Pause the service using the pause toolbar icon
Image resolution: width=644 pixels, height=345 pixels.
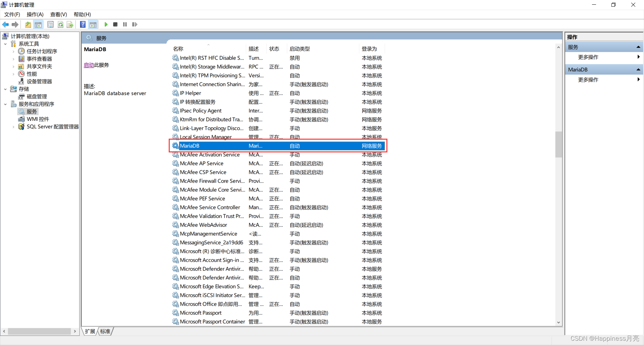tap(125, 24)
